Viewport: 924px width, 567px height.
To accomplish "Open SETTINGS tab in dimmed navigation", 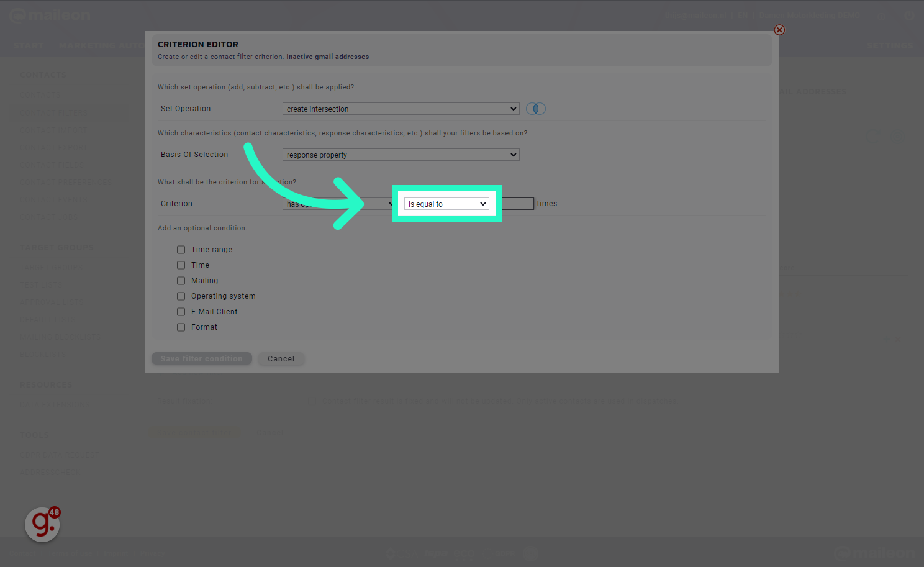I will click(x=890, y=46).
